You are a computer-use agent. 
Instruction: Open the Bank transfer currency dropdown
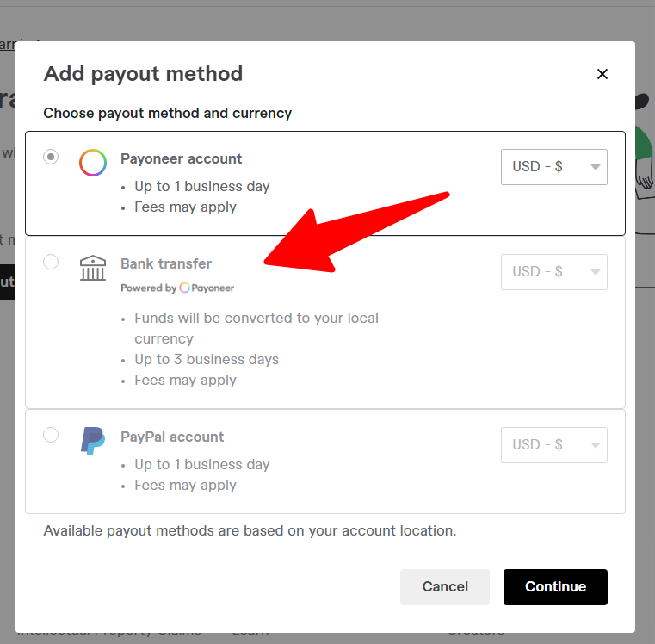click(x=554, y=272)
